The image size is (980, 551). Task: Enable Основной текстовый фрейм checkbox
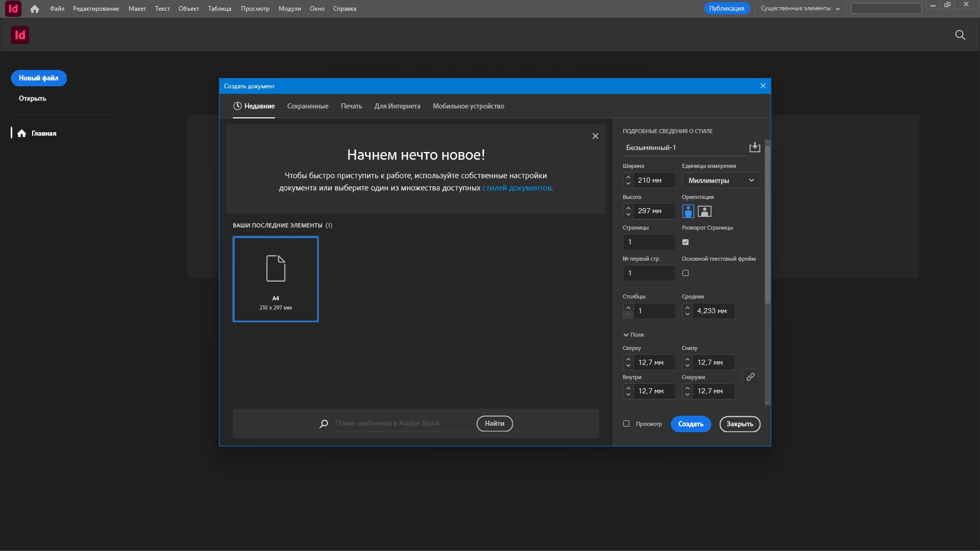click(x=685, y=273)
